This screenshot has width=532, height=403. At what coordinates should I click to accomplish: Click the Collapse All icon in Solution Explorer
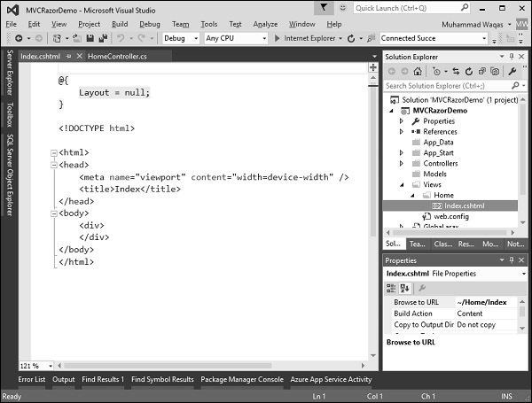point(481,71)
